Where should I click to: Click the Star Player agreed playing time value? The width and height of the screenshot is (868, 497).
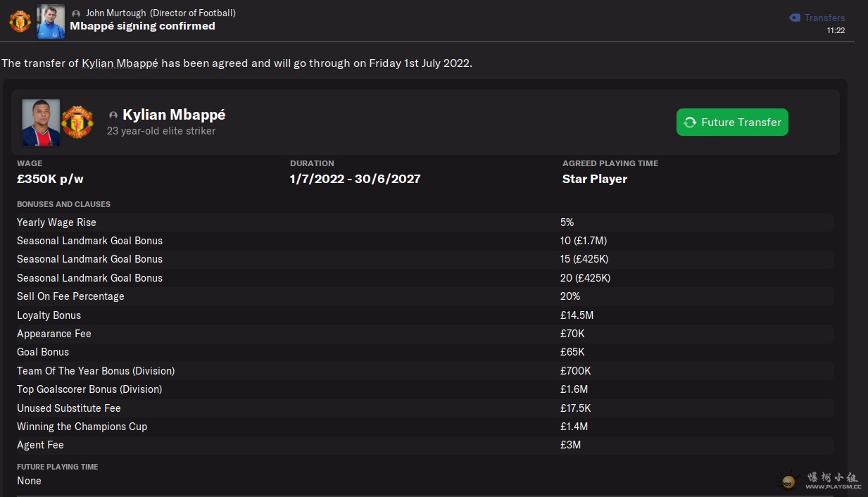(594, 179)
